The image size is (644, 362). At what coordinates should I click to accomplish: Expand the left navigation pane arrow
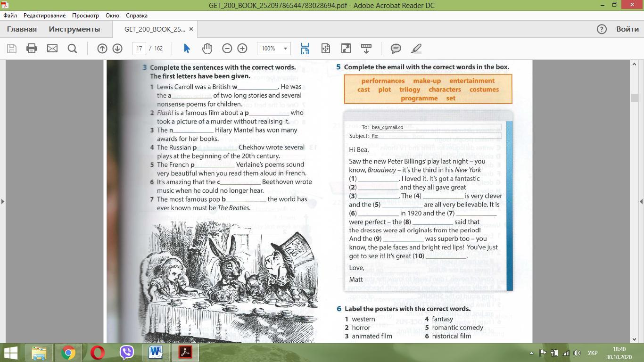pyautogui.click(x=3, y=201)
